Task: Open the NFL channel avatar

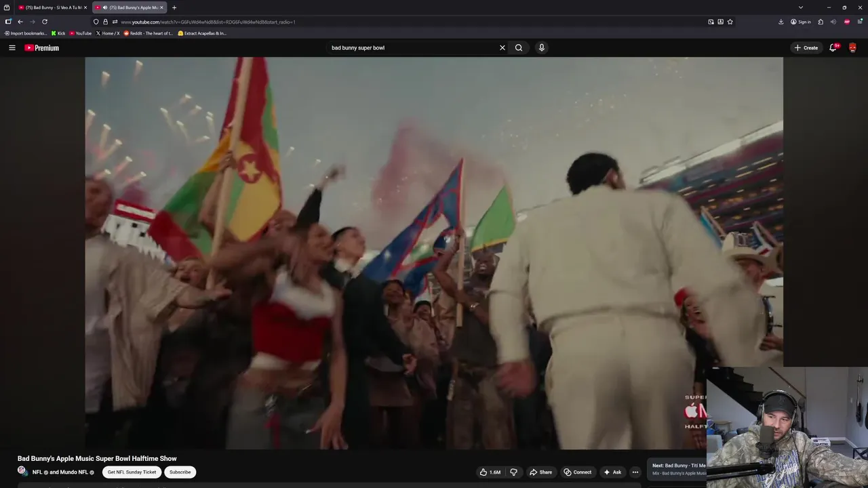Action: coord(22,472)
